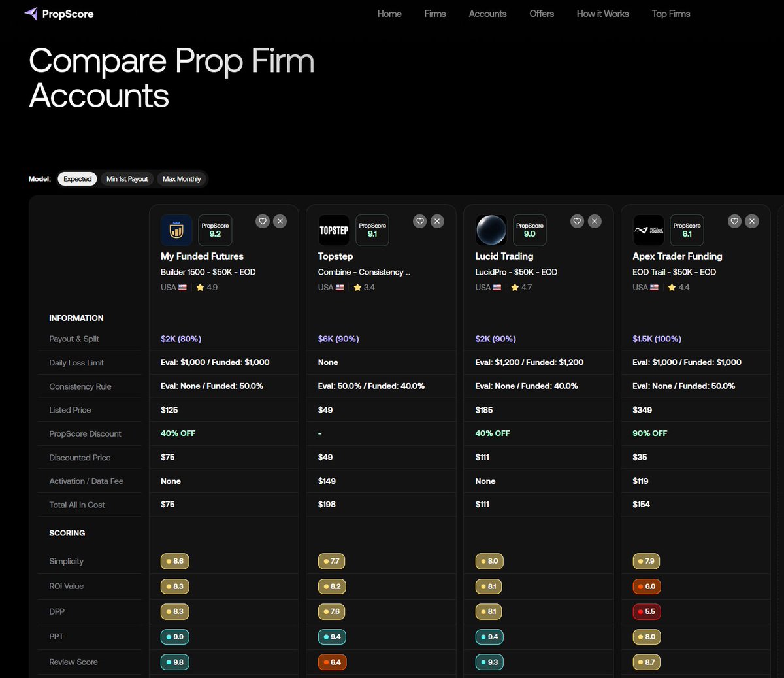Image resolution: width=784 pixels, height=678 pixels.
Task: Click the Simplicity 8.6 score badge
Action: pyautogui.click(x=175, y=561)
